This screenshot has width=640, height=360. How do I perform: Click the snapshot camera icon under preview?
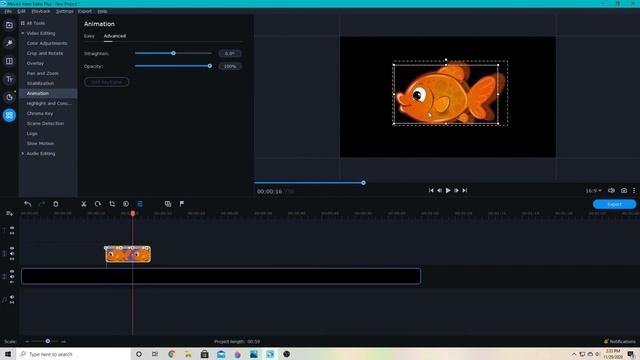624,191
